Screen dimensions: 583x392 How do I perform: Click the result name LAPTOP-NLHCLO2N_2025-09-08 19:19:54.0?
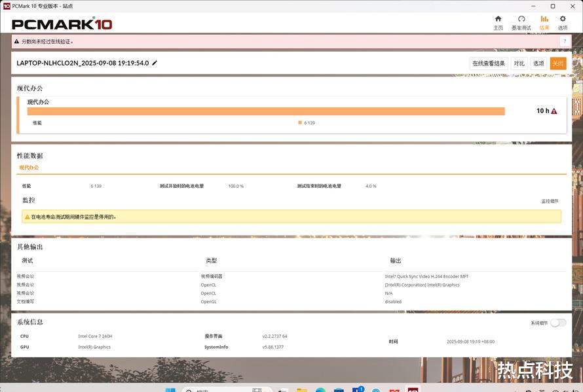[x=83, y=63]
